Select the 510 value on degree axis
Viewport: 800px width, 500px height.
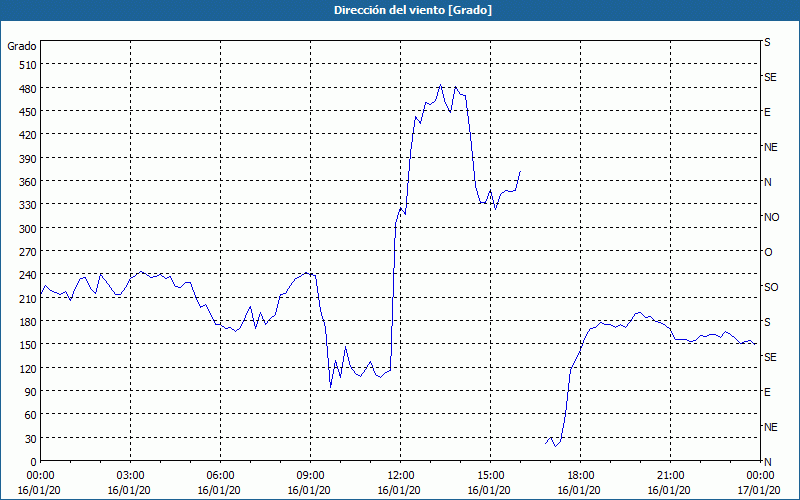[x=28, y=65]
